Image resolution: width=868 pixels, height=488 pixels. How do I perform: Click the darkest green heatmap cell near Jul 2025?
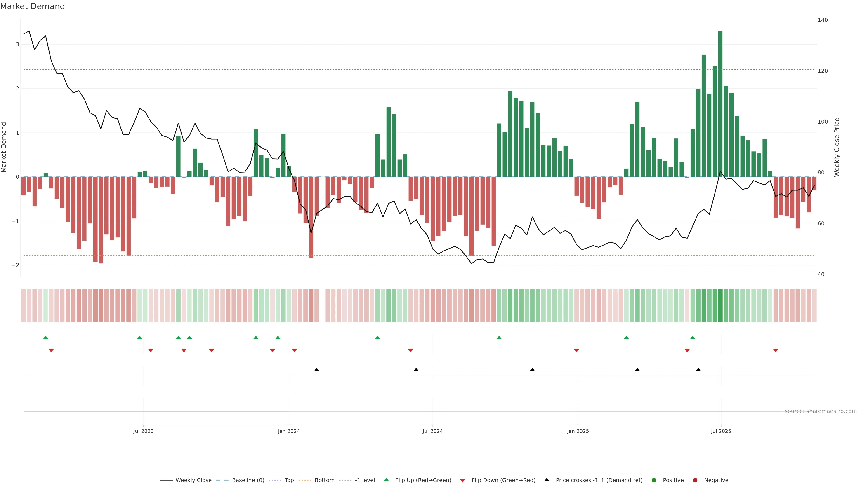click(x=720, y=305)
